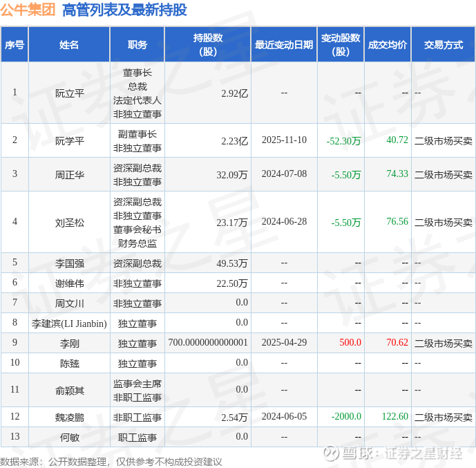Click the 2.92亿 shareholding value
This screenshot has width=476, height=468.
pos(234,93)
